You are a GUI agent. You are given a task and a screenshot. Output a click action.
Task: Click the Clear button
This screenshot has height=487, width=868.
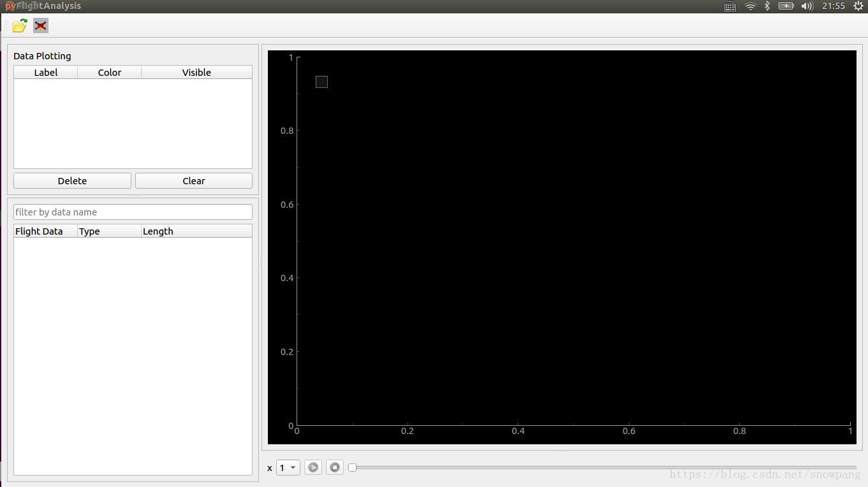click(x=194, y=181)
